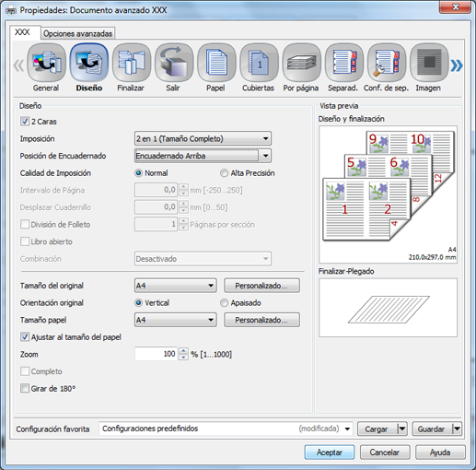The image size is (476, 470).
Task: Choose Apaisado orientation
Action: [224, 303]
